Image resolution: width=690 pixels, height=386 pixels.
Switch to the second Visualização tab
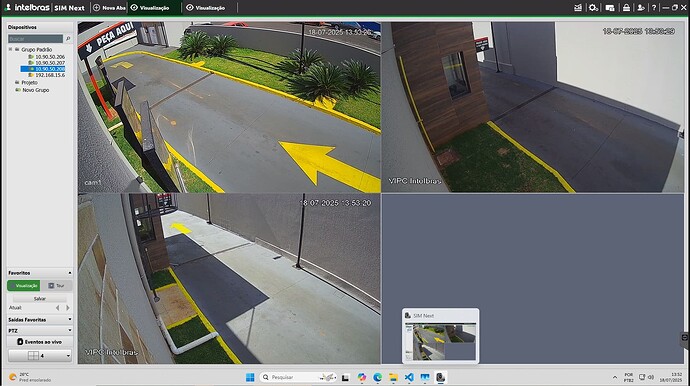pos(206,7)
